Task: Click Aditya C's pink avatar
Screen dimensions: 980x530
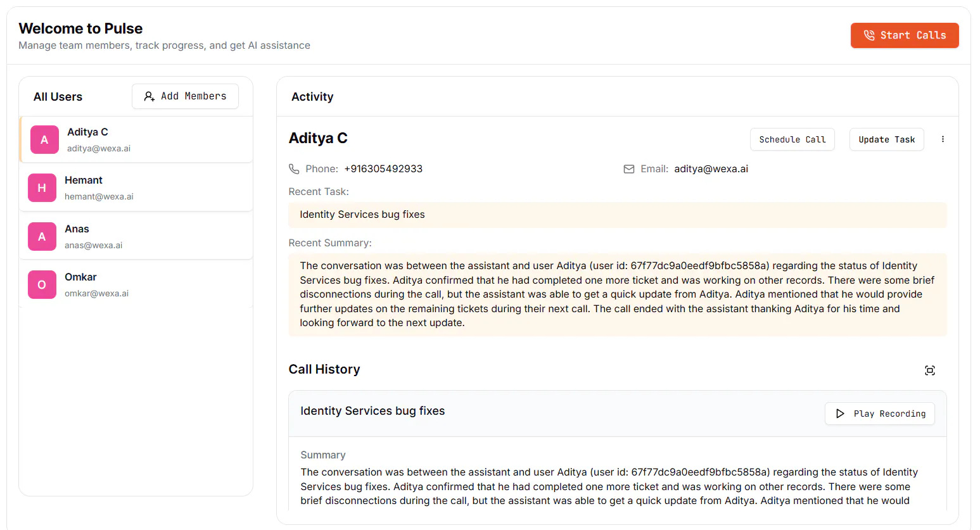Action: coord(44,139)
